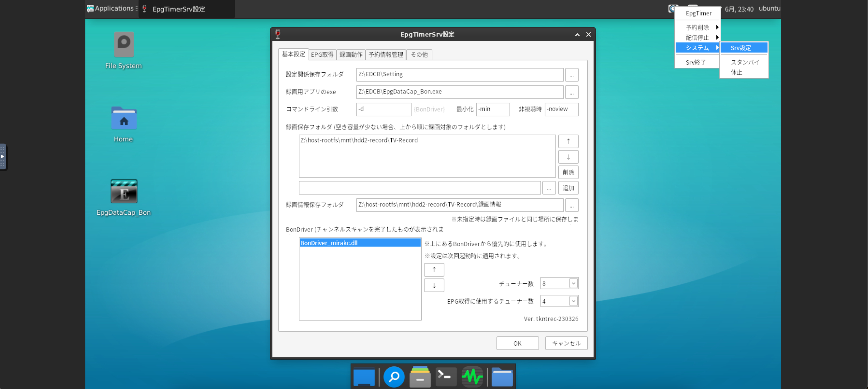This screenshot has height=389, width=868.
Task: Select Srv終了 from the EpgTimer menu
Action: pyautogui.click(x=696, y=62)
